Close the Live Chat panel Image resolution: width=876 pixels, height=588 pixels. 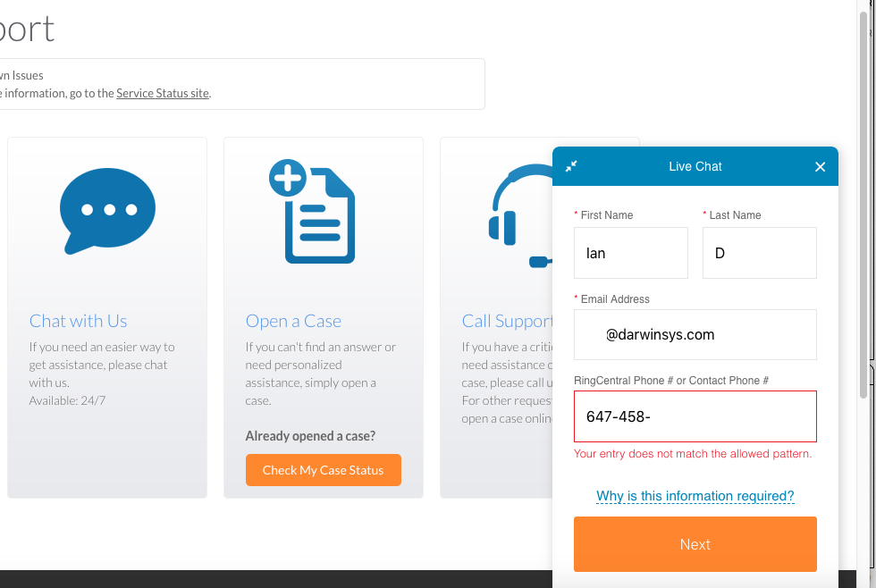click(x=820, y=166)
